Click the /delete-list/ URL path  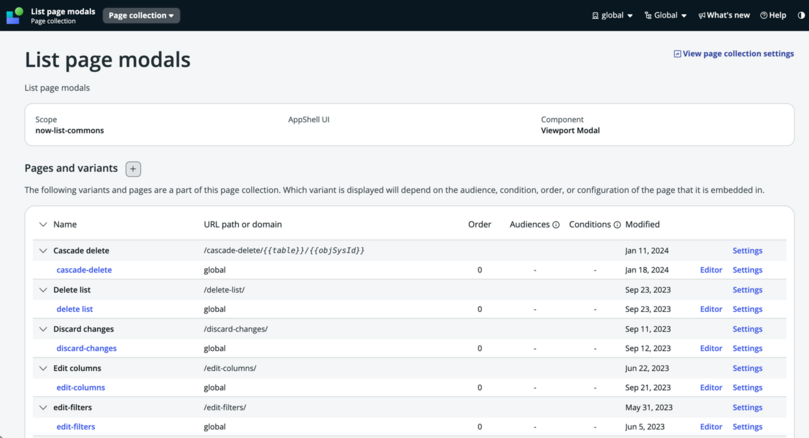click(x=224, y=290)
